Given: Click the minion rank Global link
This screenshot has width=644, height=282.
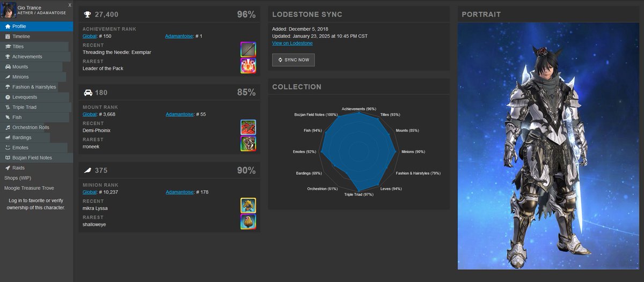Looking at the screenshot, I should click(90, 192).
